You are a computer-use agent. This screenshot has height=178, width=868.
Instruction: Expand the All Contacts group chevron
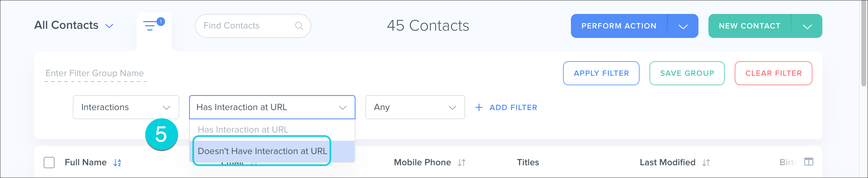tap(109, 26)
